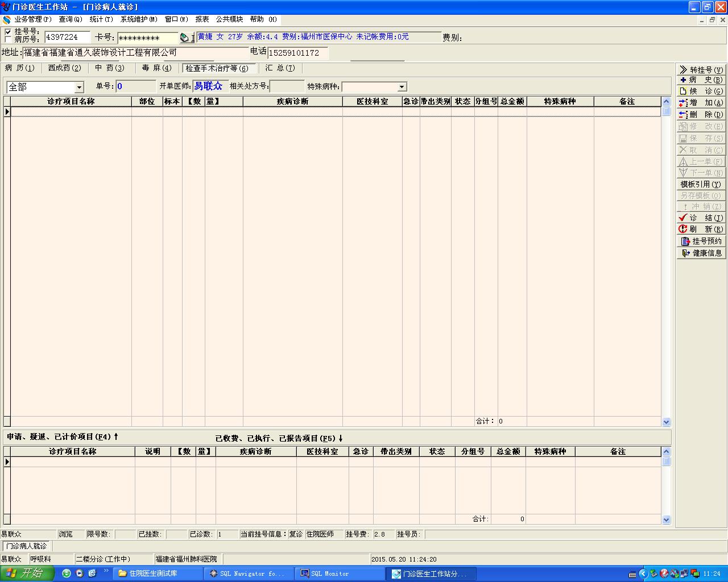Click the 模板引用 template button

pos(701,184)
